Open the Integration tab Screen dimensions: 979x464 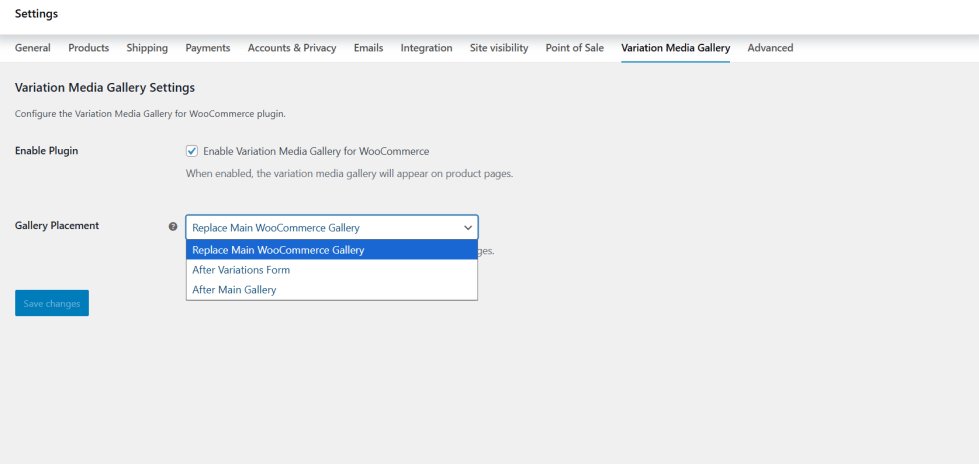(x=426, y=48)
